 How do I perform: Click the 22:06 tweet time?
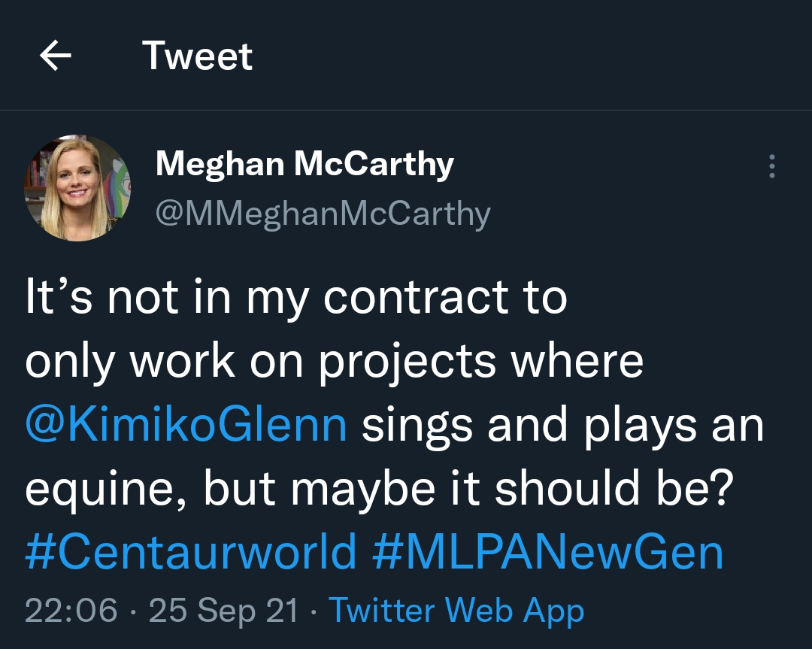[71, 610]
